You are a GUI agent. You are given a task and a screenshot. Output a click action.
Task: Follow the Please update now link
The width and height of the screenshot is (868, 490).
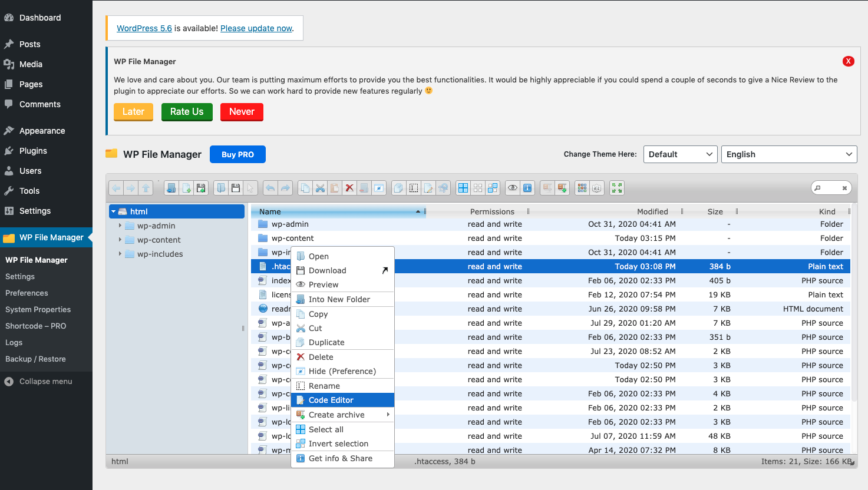coord(256,28)
